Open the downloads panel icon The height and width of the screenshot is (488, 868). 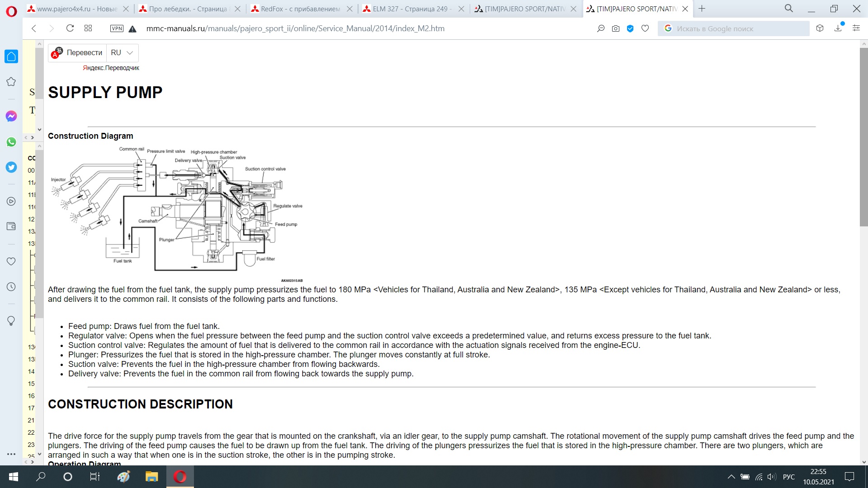click(838, 28)
